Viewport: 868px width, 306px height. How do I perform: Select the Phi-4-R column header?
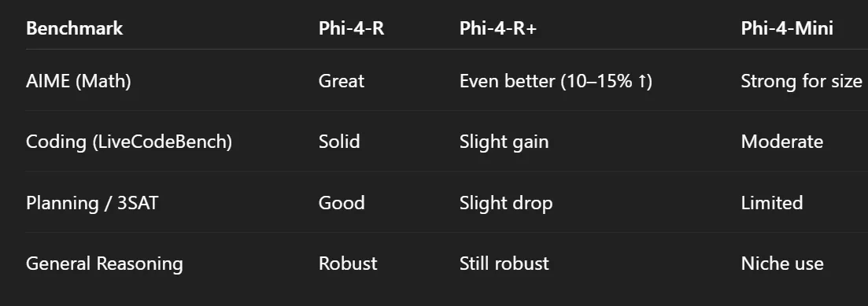click(351, 28)
